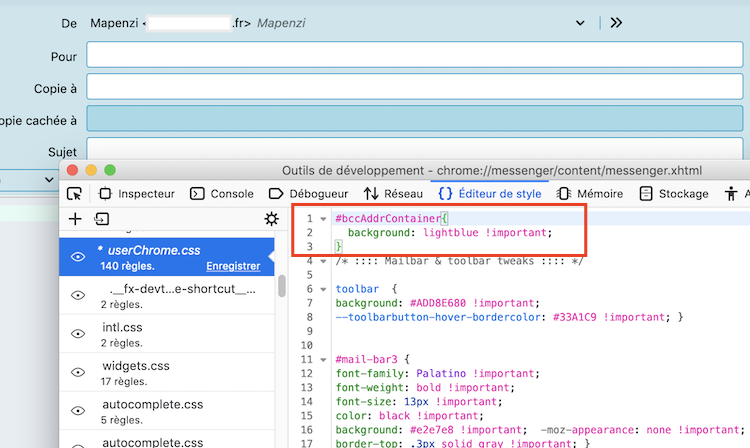Switch to the Console tab
Image resolution: width=750 pixels, height=448 pixels.
pos(222,193)
